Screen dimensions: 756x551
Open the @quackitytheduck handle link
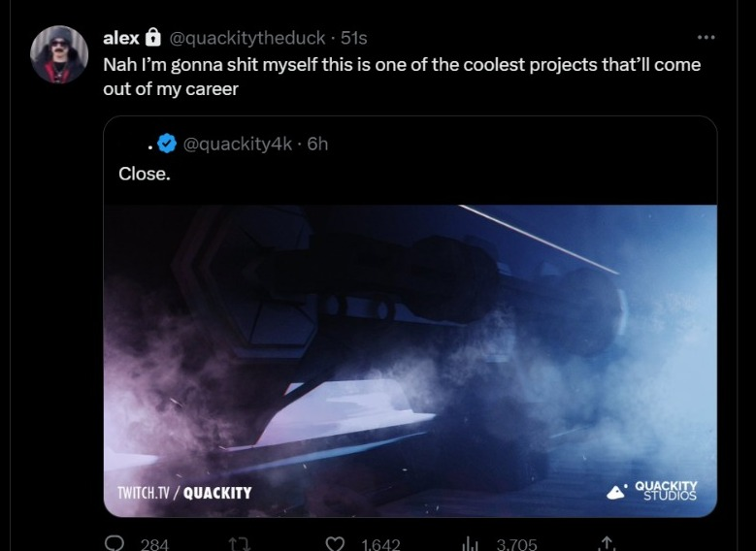pos(247,38)
